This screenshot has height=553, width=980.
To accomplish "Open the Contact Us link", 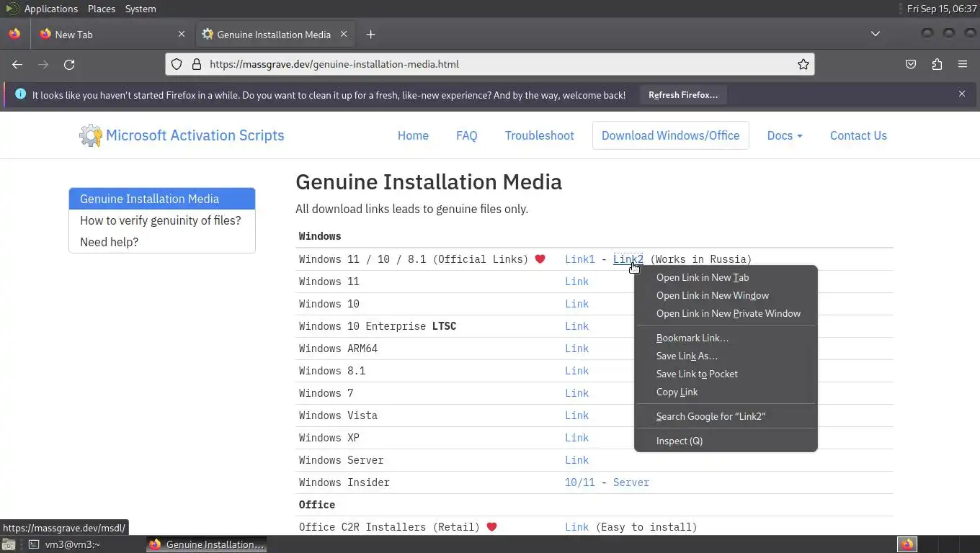I will pyautogui.click(x=858, y=135).
